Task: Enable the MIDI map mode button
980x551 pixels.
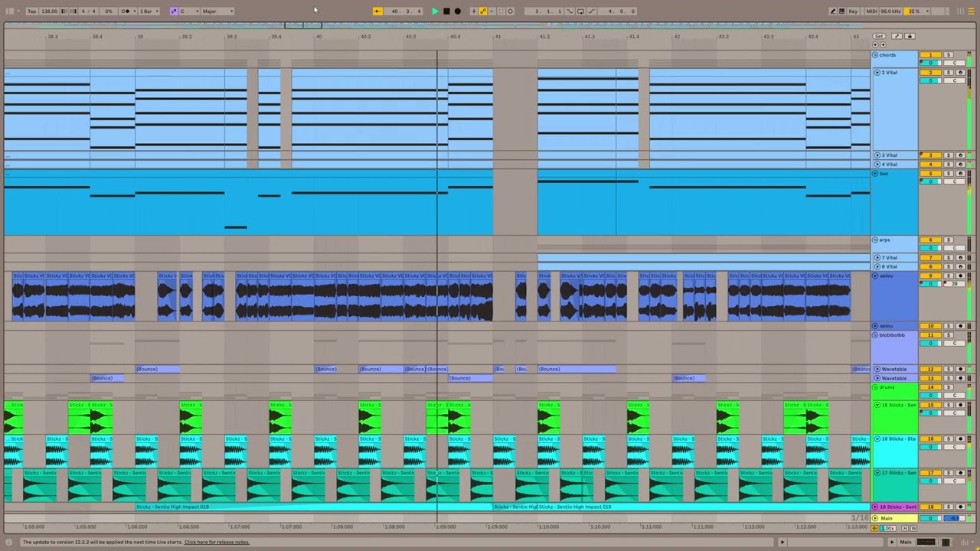Action: click(871, 11)
